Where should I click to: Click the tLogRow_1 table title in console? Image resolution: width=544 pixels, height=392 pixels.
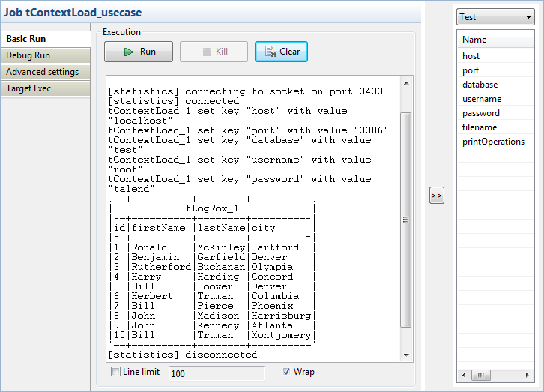[x=212, y=208]
